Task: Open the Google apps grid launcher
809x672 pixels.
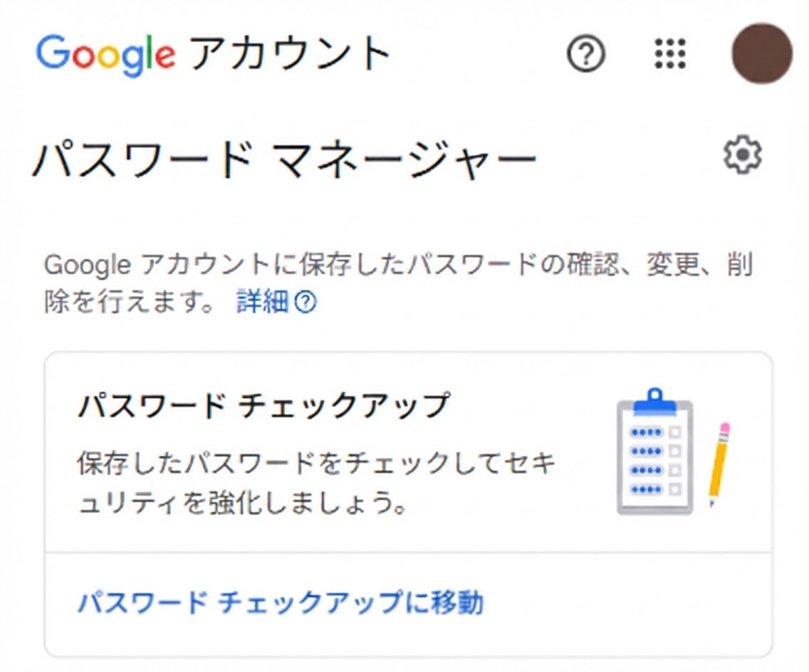Action: (x=670, y=53)
